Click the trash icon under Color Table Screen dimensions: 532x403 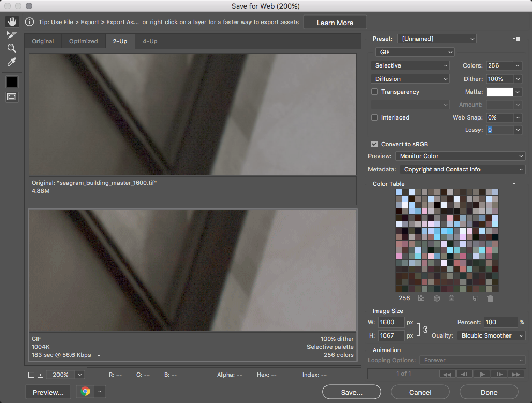[x=490, y=298]
